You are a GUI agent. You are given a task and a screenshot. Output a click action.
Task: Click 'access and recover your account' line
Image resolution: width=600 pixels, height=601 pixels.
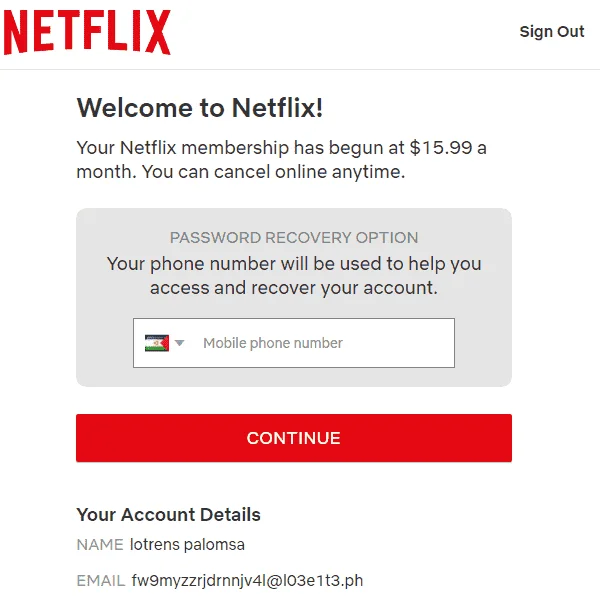pyautogui.click(x=294, y=287)
